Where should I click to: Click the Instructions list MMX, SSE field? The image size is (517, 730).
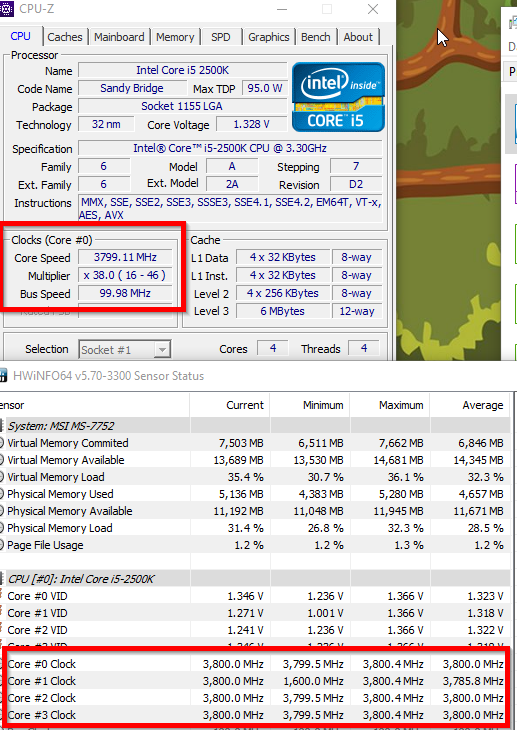(230, 208)
